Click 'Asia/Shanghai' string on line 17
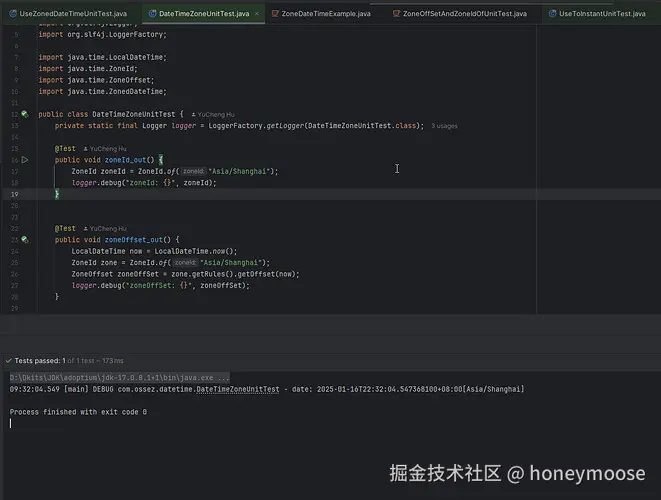The width and height of the screenshot is (661, 500). point(239,172)
